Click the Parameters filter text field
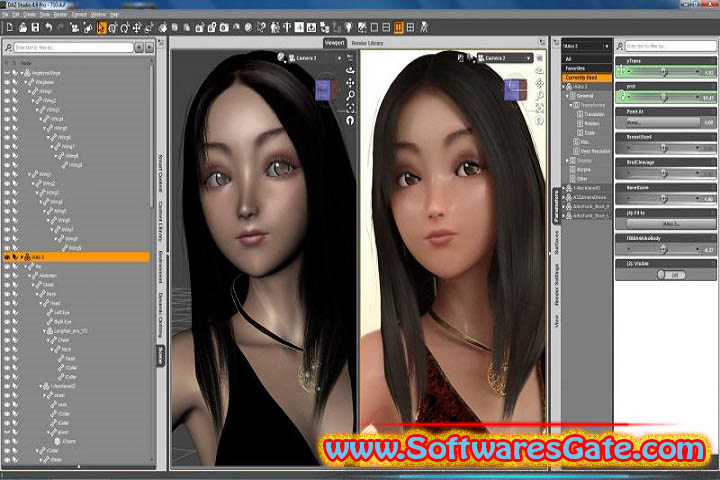 click(x=670, y=46)
